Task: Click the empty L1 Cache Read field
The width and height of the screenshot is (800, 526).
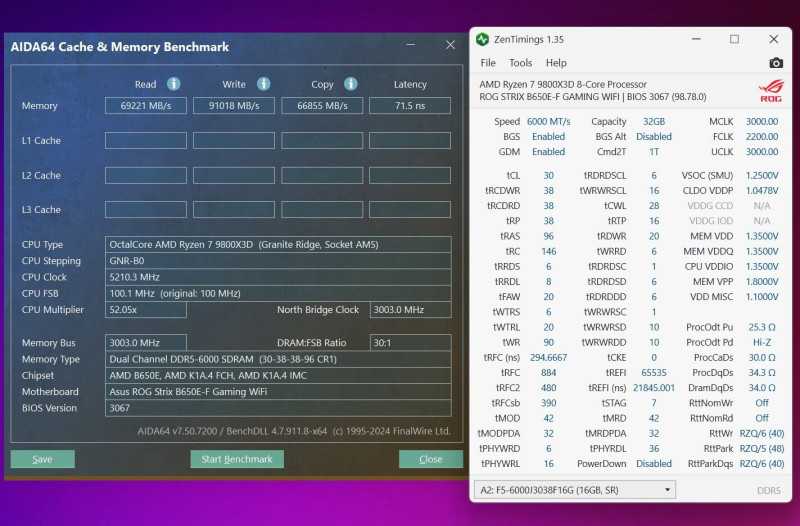Action: pyautogui.click(x=146, y=140)
